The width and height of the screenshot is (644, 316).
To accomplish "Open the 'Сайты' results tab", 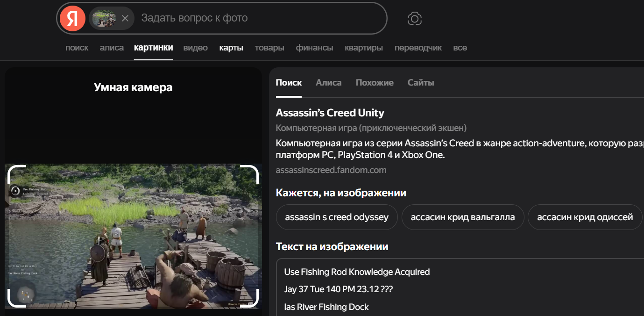I will (x=421, y=83).
